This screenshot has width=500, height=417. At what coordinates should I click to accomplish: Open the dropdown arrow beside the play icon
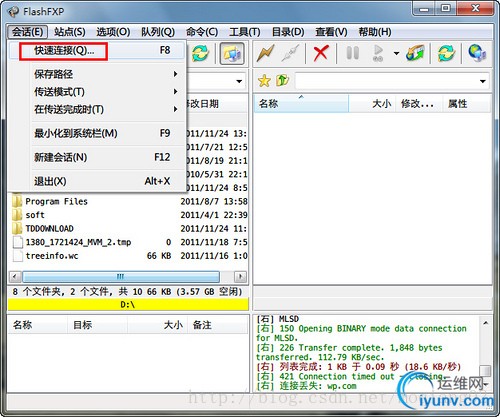click(396, 53)
